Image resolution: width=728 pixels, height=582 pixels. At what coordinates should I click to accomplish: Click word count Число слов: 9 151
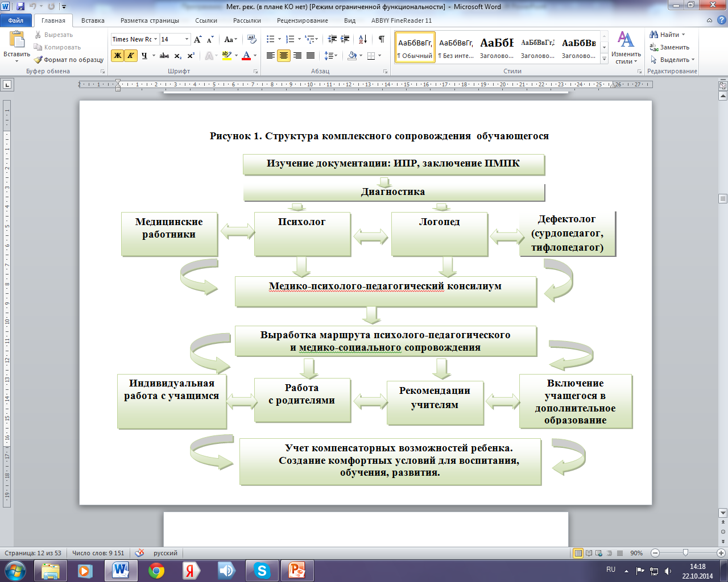[98, 552]
